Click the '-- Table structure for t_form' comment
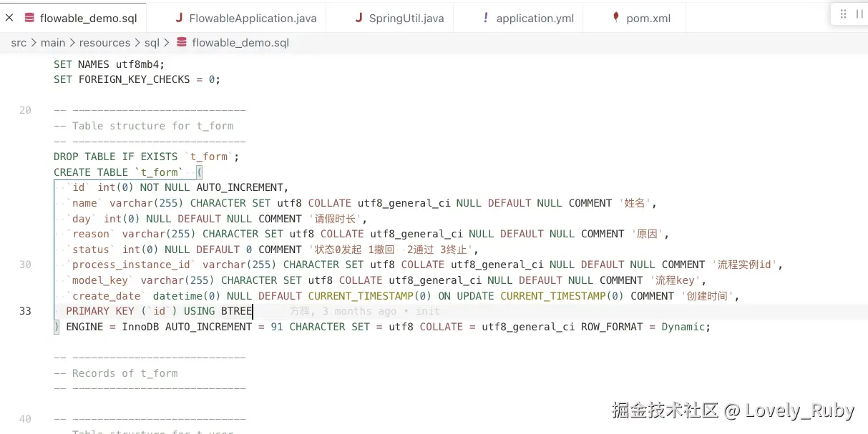868x434 pixels. (x=143, y=126)
